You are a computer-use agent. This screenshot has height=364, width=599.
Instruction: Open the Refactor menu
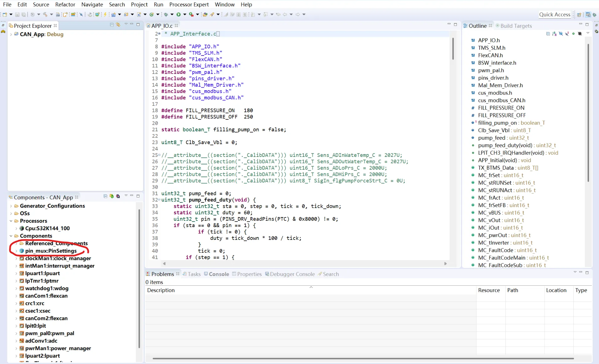click(65, 4)
